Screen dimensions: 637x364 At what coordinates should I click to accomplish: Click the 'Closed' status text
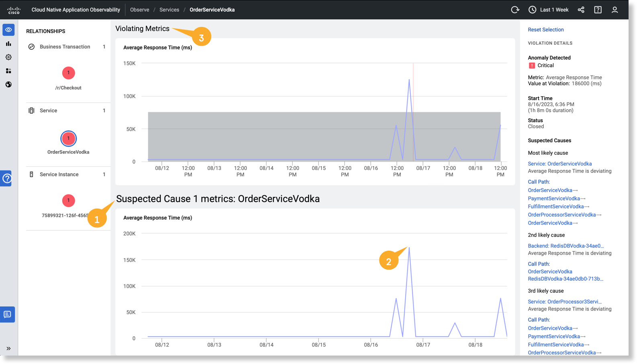[x=535, y=126]
